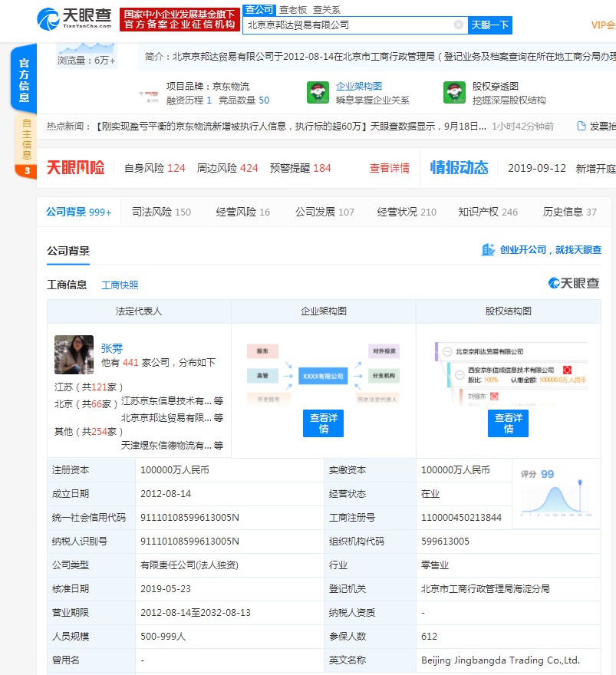
Task: Open the 工商快照 link
Action: tap(120, 285)
